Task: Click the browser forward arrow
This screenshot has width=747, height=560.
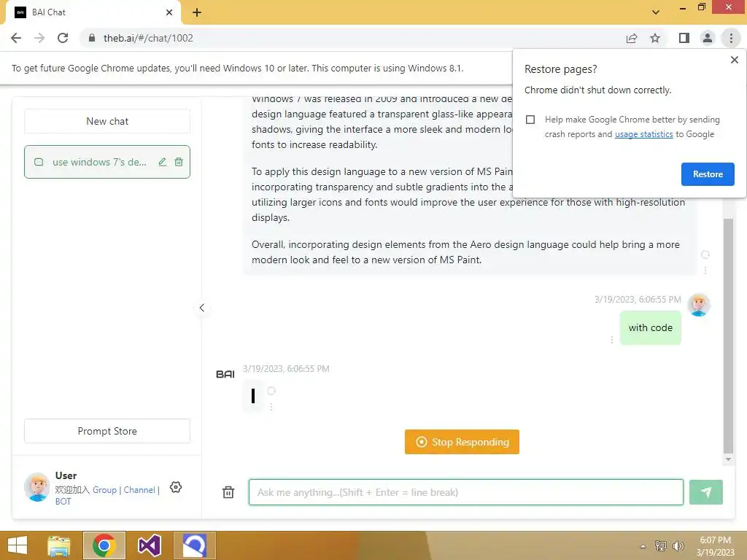Action: click(39, 38)
